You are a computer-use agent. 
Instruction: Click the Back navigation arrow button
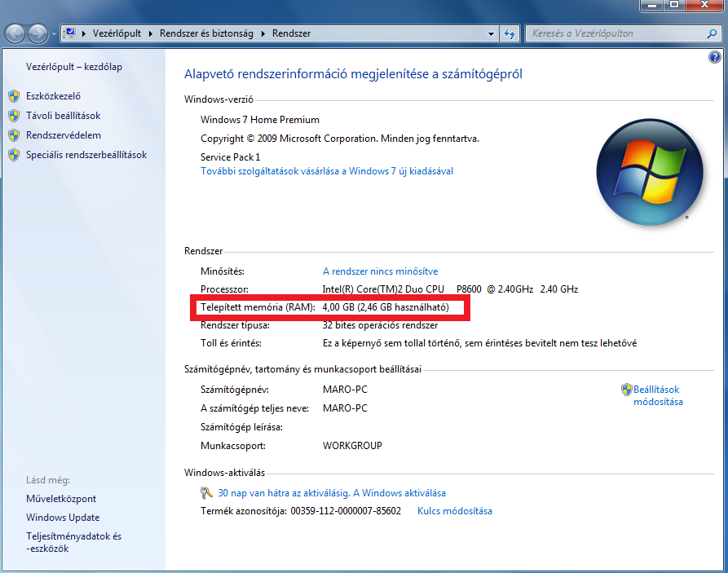pyautogui.click(x=15, y=34)
